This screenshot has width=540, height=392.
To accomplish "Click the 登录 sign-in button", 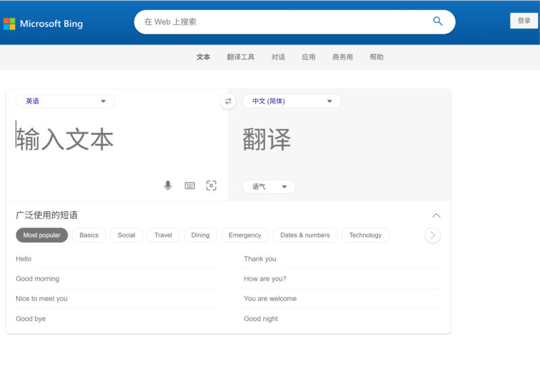I will 523,21.
